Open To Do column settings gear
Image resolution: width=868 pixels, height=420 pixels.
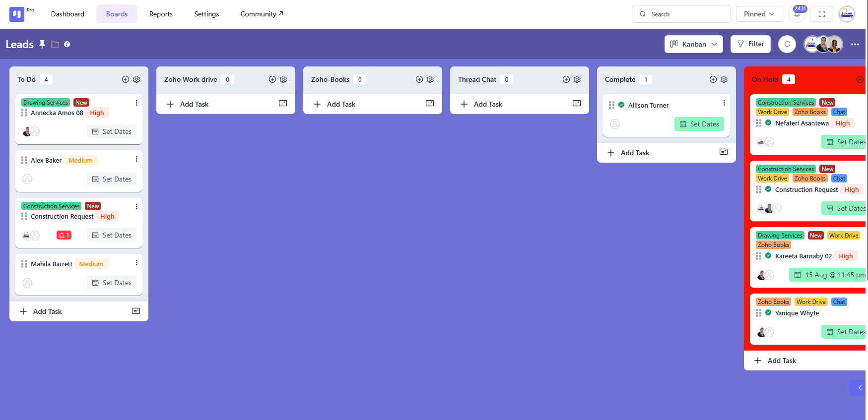[x=136, y=79]
